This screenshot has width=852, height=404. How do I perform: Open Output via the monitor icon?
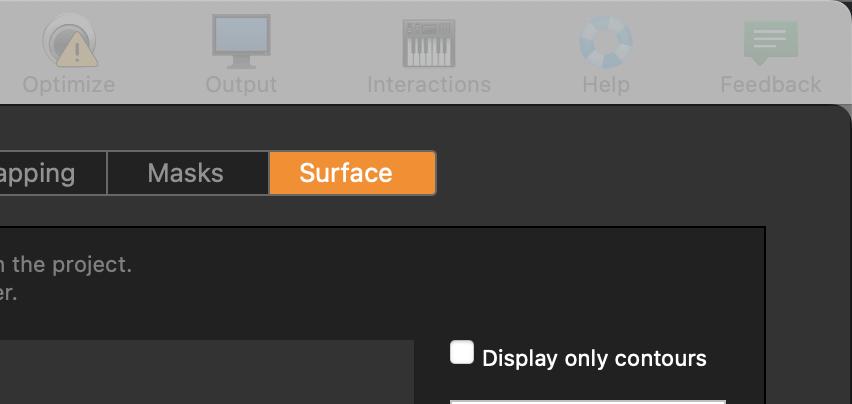(241, 41)
